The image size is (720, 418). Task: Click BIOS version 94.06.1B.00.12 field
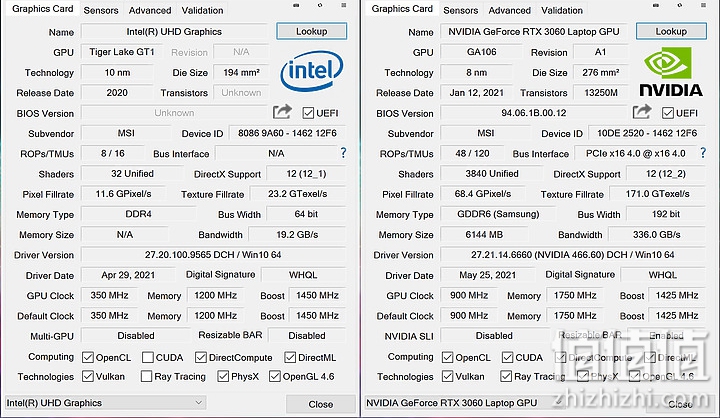[x=534, y=113]
